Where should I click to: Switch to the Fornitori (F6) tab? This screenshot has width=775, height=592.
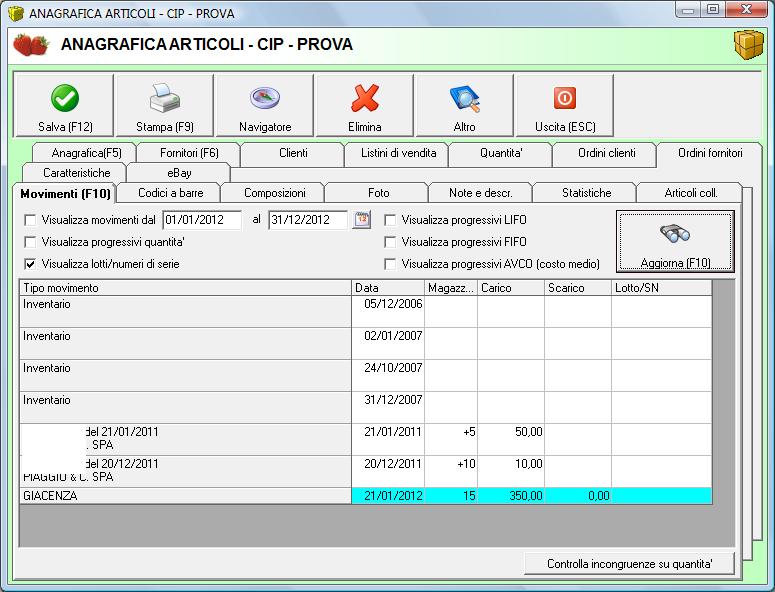tap(189, 153)
